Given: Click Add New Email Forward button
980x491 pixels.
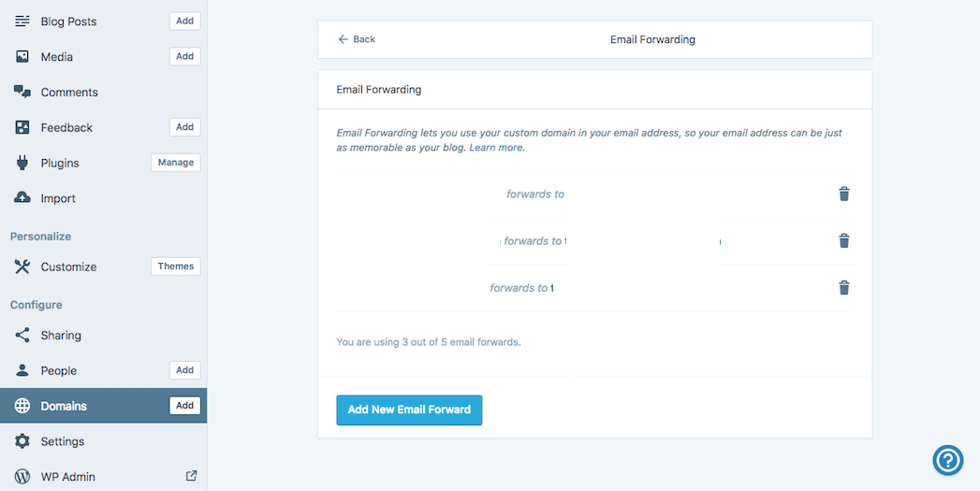Looking at the screenshot, I should click(409, 410).
